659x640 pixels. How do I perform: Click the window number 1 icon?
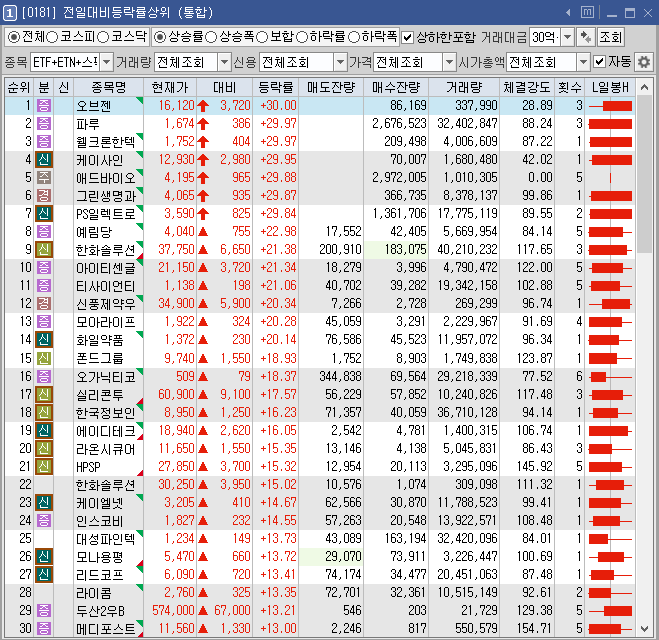pos(10,13)
